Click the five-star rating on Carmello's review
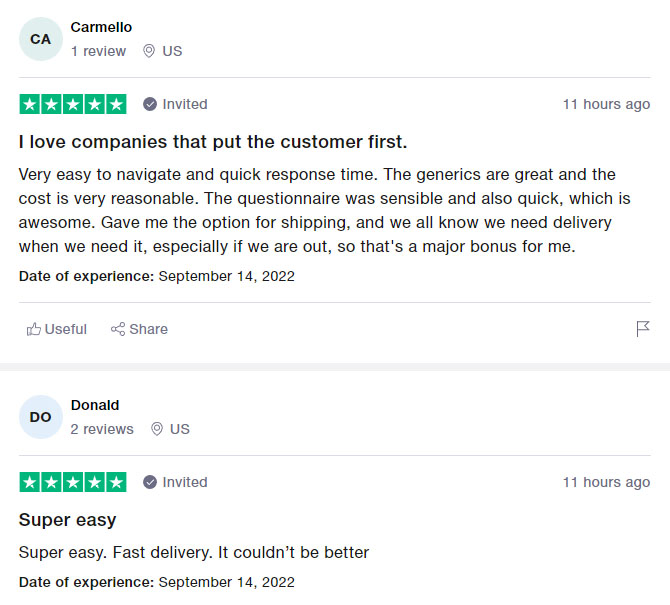Viewport: 670px width, 605px height. tap(73, 104)
